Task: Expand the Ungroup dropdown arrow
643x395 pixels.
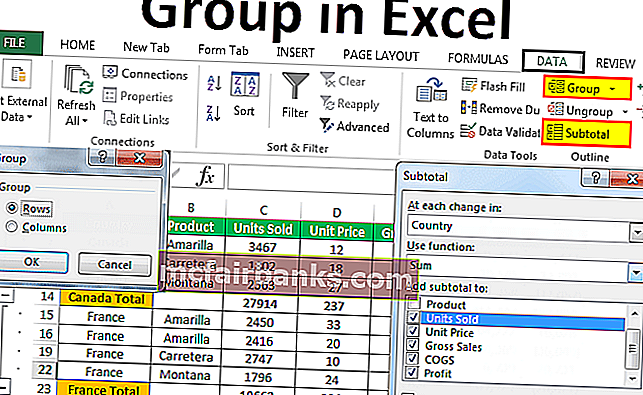Action: coord(625,112)
